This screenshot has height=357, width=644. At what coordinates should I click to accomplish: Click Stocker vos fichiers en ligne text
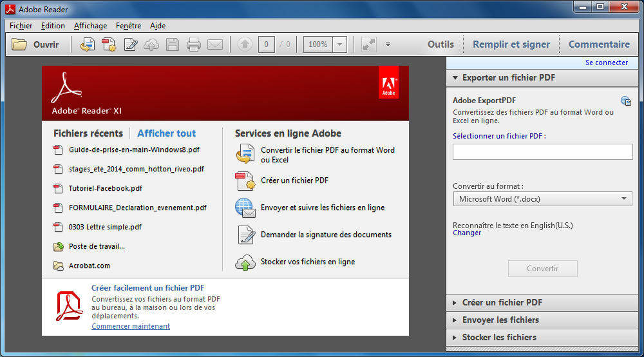[x=308, y=262]
